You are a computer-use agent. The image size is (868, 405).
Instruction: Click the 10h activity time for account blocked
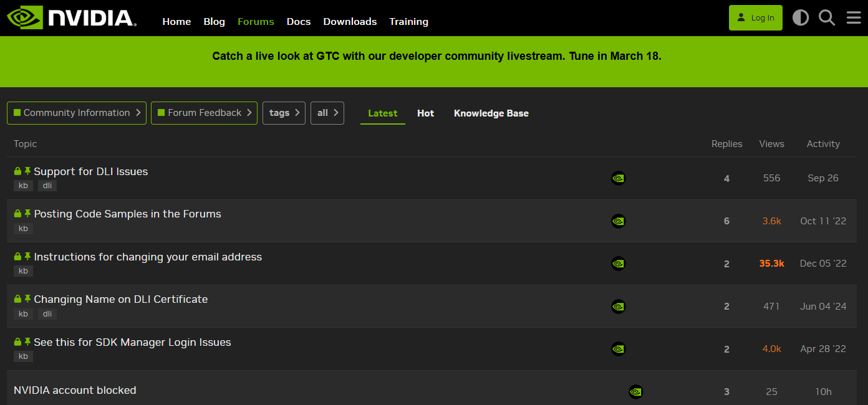coord(823,392)
